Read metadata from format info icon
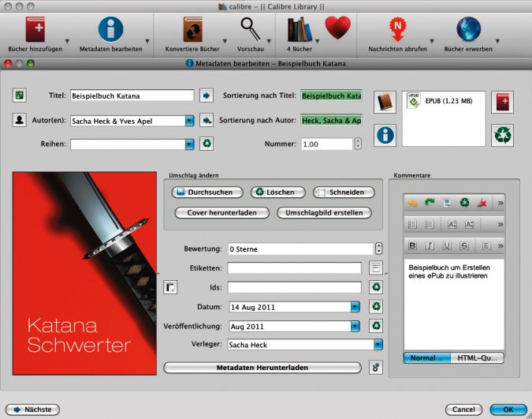This screenshot has height=419, width=532. pyautogui.click(x=385, y=135)
